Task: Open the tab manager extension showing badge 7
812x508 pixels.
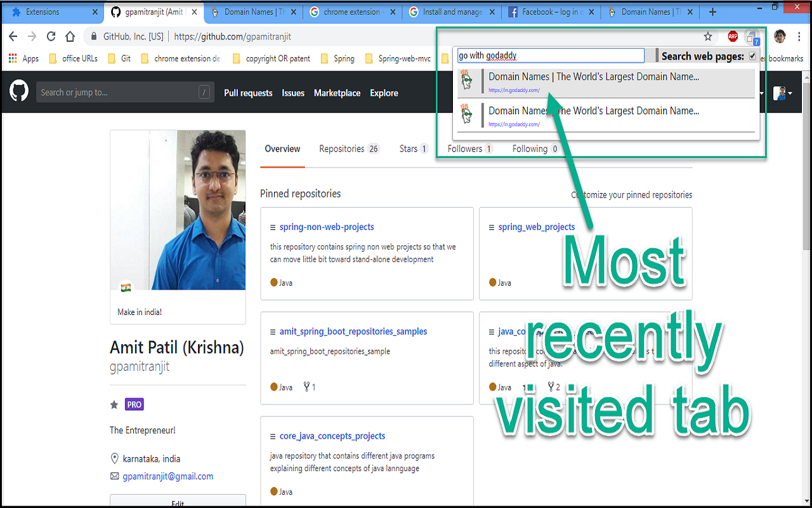Action: [x=752, y=37]
